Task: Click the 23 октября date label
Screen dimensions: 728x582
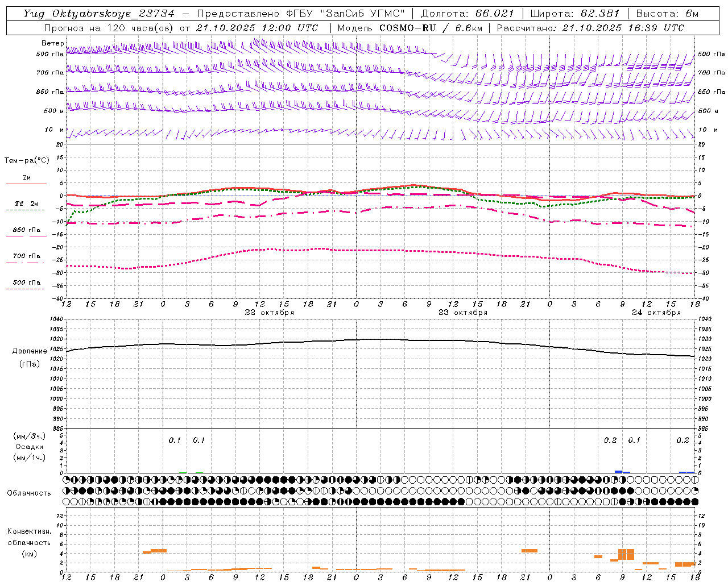Action: tap(463, 313)
